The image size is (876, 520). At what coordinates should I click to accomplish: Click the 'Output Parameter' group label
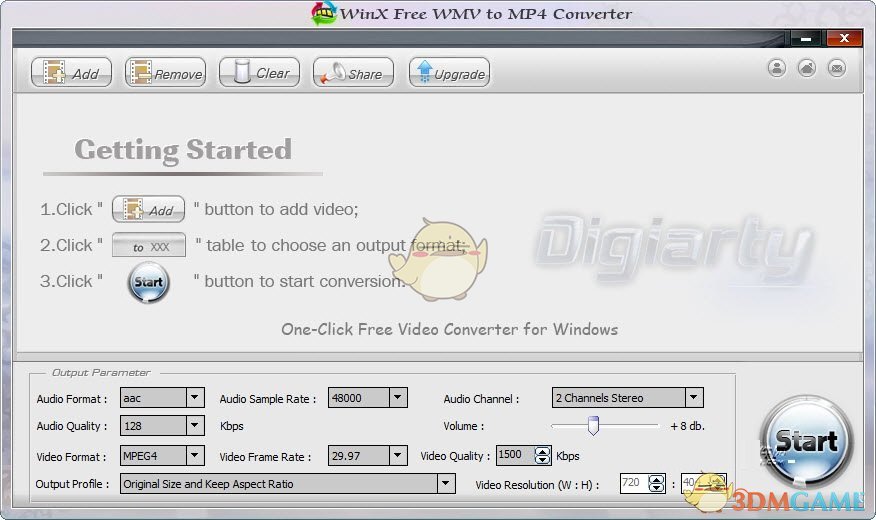pos(101,373)
